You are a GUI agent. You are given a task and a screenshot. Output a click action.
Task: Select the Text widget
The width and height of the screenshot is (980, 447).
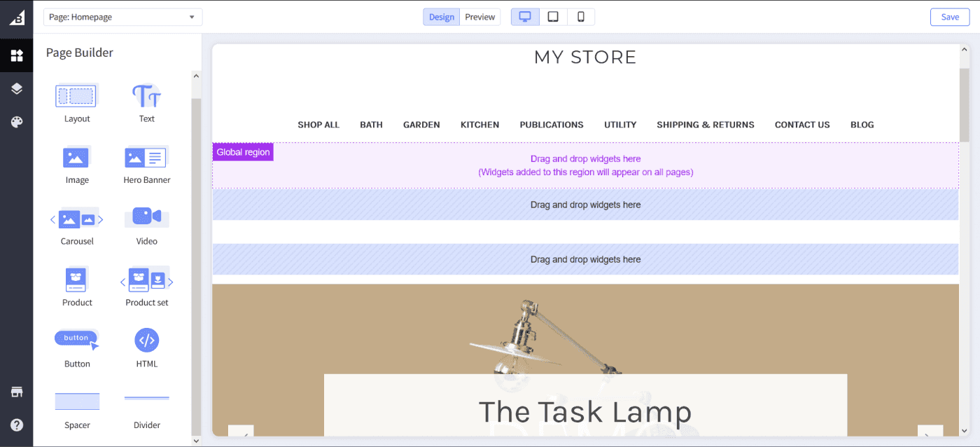(147, 102)
